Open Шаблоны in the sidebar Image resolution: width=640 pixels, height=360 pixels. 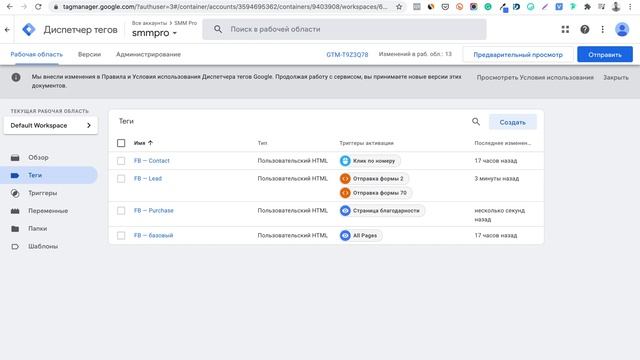[43, 247]
